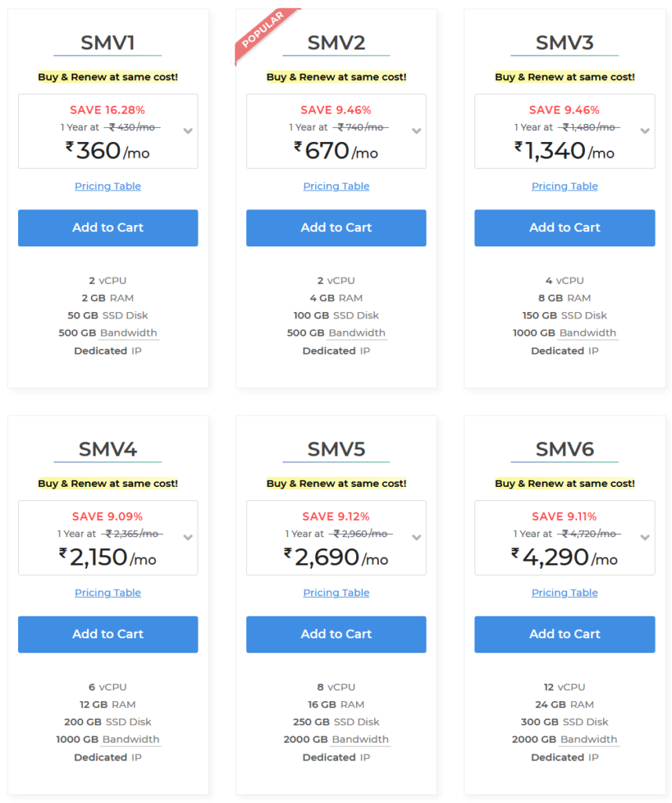Click the Bandwidth tooltip label in SMV1
Screen dimensions: 672x803
pos(129,332)
